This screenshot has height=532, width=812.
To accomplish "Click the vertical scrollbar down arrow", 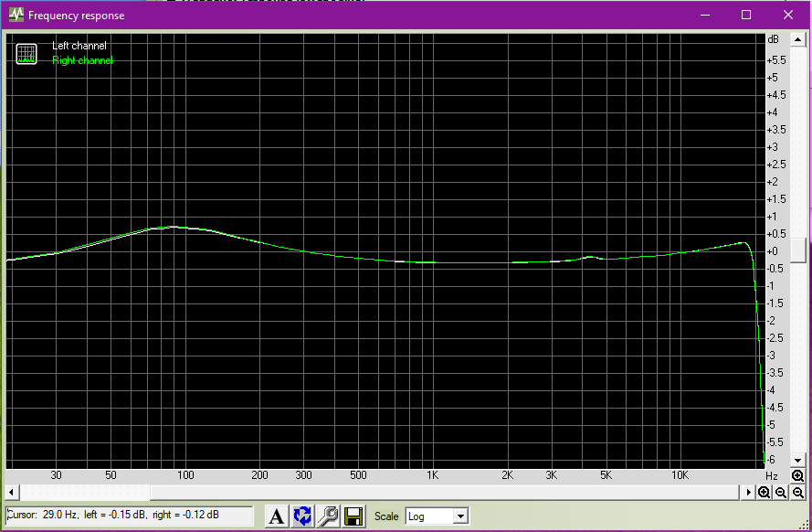I will tap(798, 460).
